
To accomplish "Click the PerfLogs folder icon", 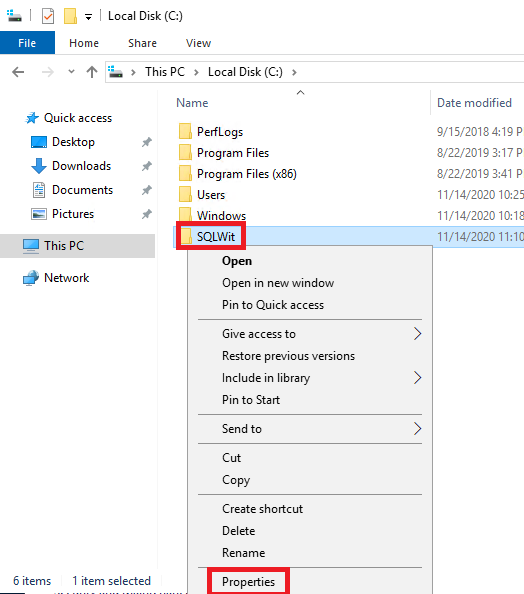I will (x=185, y=131).
